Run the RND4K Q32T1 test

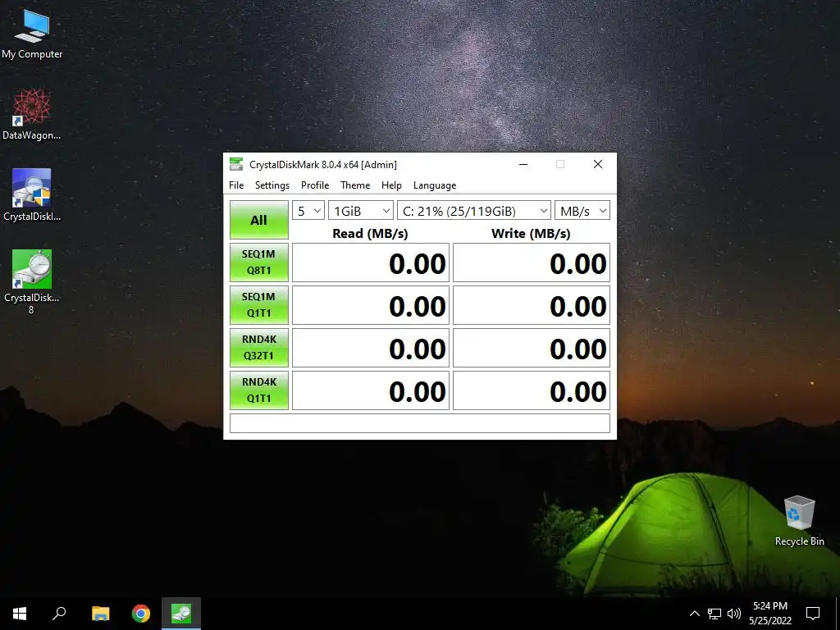tap(259, 348)
